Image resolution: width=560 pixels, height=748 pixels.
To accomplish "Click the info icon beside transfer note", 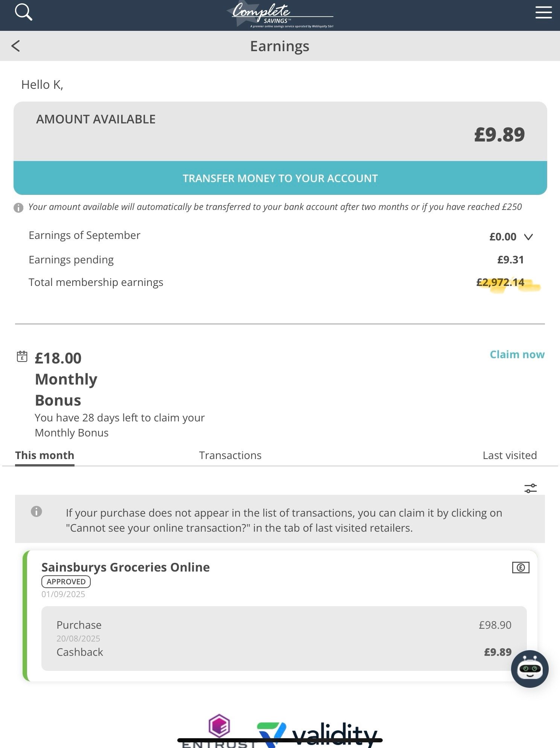I will click(18, 208).
